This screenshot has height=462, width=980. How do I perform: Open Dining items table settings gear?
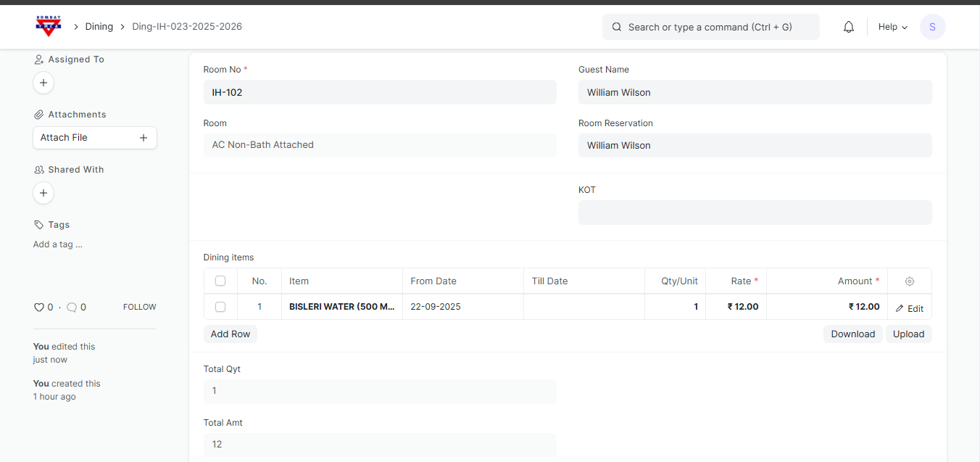point(910,281)
